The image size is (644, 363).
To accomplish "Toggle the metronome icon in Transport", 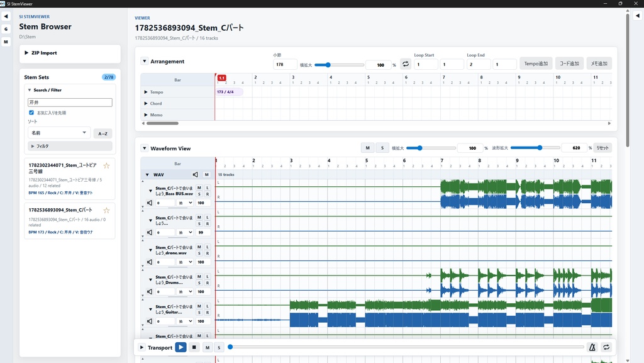I will click(x=592, y=347).
